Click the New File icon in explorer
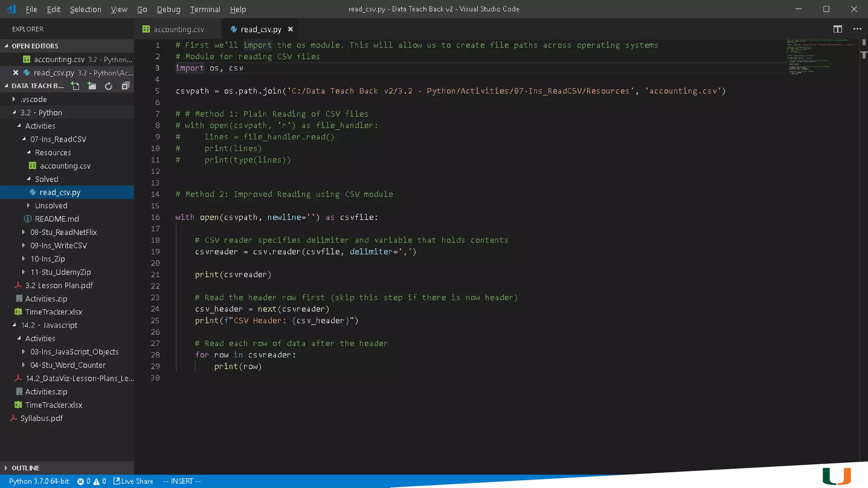Viewport: 868px width, 488px height. pyautogui.click(x=75, y=86)
